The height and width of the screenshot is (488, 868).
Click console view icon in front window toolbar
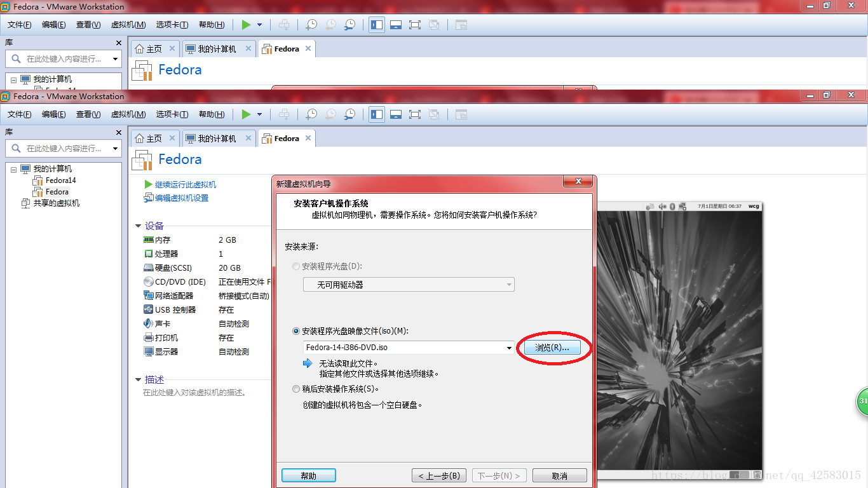point(461,114)
